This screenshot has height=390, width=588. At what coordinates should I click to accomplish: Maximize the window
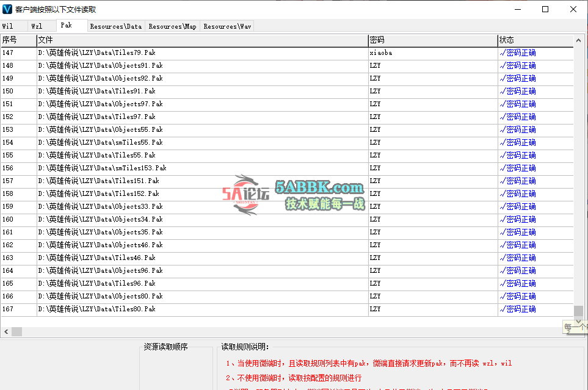click(x=545, y=9)
